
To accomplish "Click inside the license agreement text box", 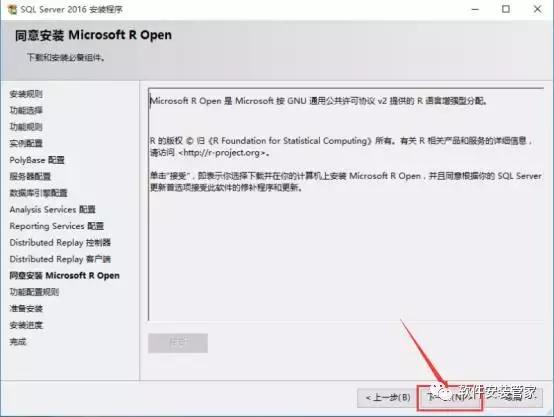I will point(346,204).
